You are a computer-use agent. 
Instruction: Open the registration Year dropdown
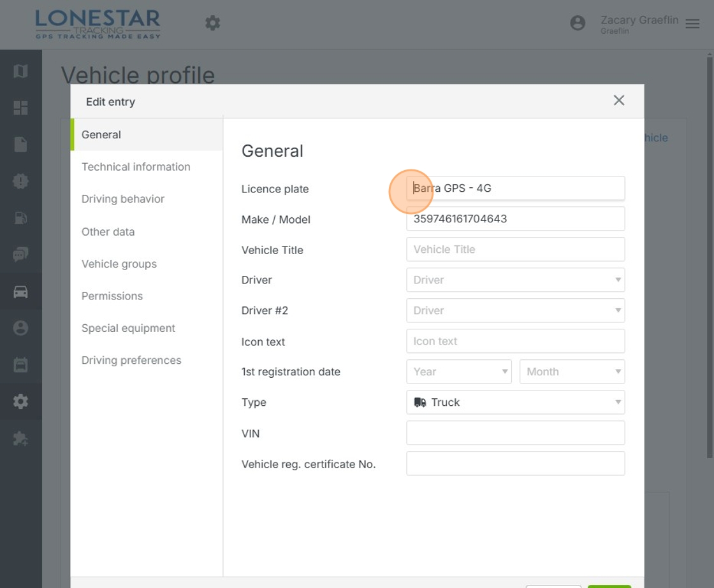tap(458, 371)
